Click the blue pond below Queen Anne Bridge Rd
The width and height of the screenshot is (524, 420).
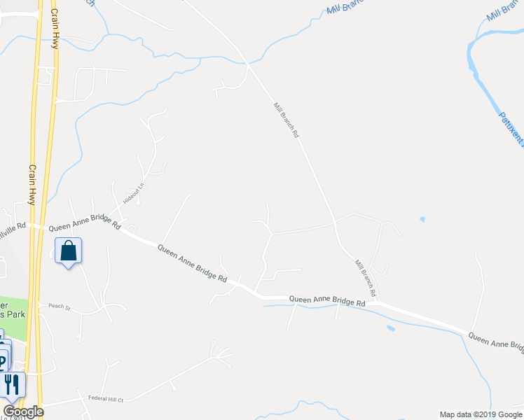click(x=391, y=328)
